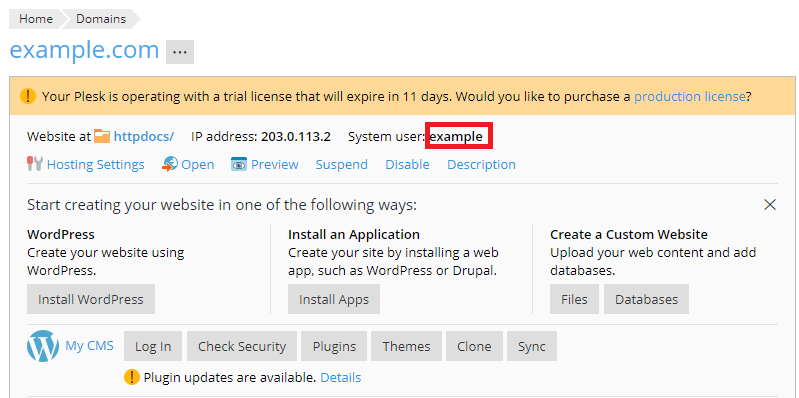Click the httpdocs folder icon
Image resolution: width=799 pixels, height=398 pixels.
pyautogui.click(x=102, y=136)
